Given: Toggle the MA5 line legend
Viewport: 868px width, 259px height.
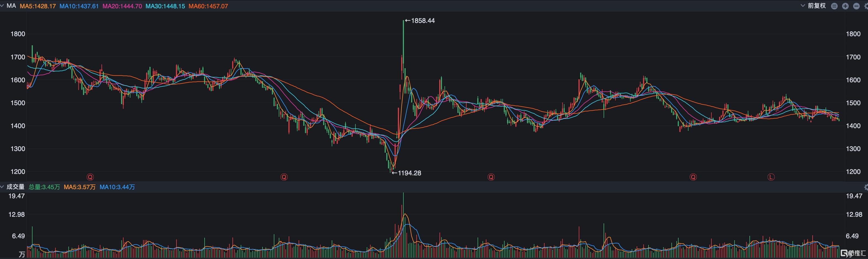Looking at the screenshot, I should (38, 6).
